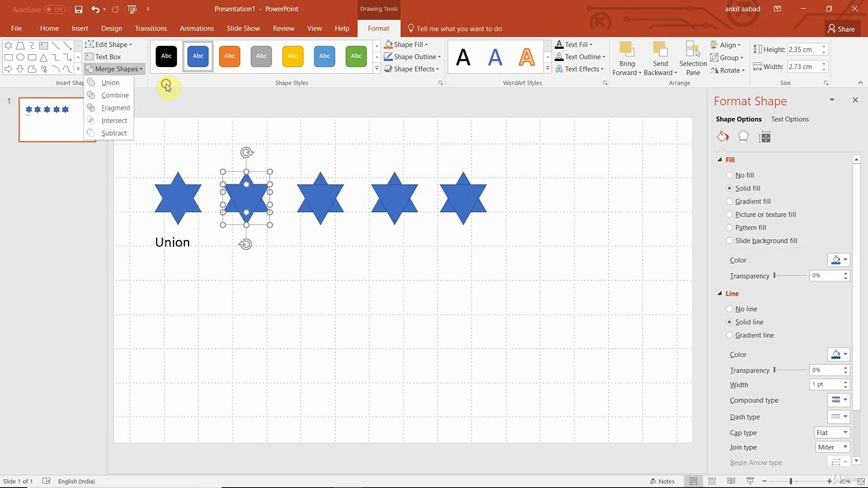The width and height of the screenshot is (868, 488).
Task: Click the Share button
Action: coord(841,29)
